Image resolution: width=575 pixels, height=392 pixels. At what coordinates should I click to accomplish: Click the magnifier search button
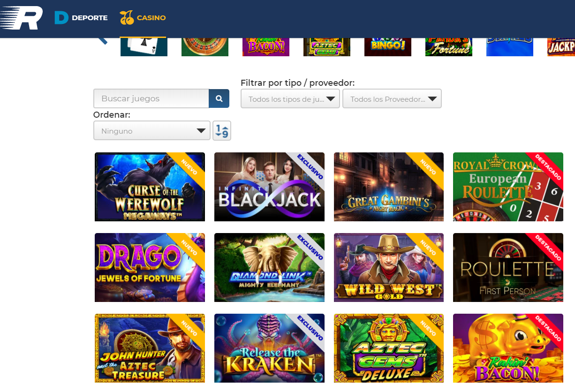219,98
